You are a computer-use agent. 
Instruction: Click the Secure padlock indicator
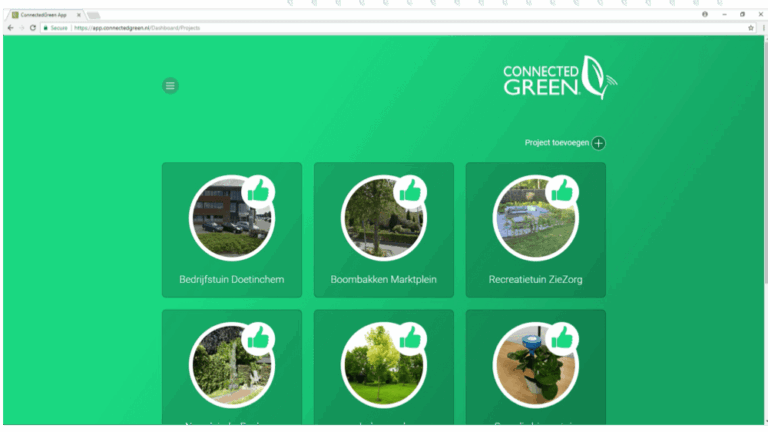point(55,28)
